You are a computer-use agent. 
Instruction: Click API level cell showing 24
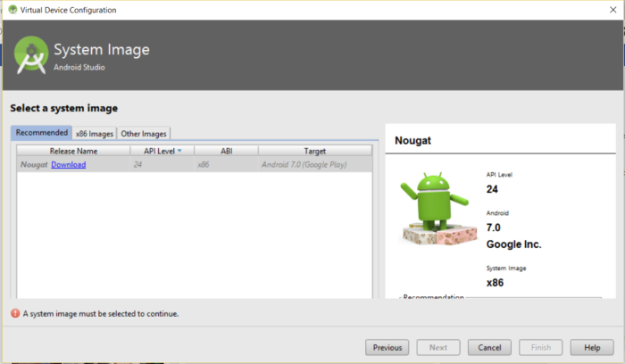tap(162, 164)
